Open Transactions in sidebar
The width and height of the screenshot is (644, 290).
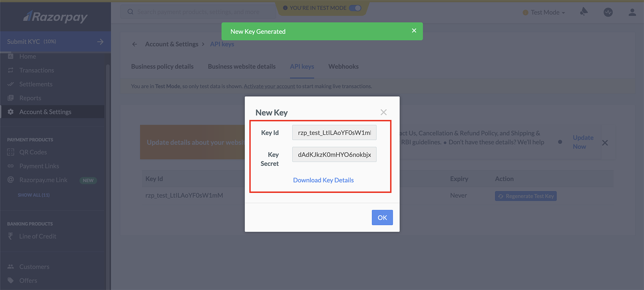(36, 70)
